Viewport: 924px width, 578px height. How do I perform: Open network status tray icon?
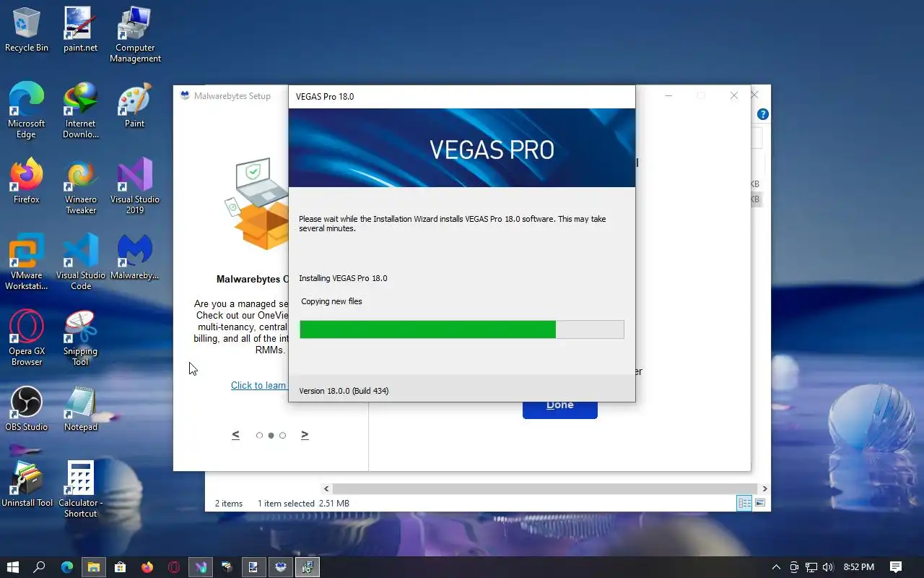pos(811,567)
